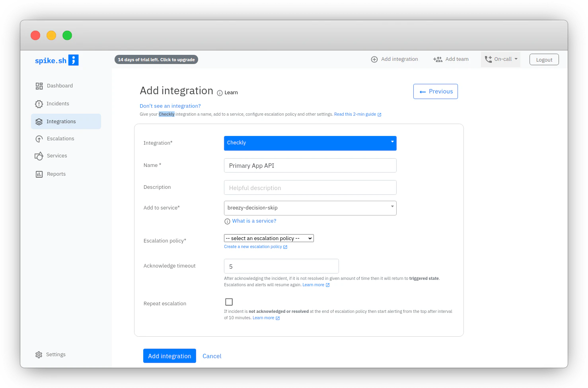
Task: Click the Cancel link
Action: click(212, 356)
